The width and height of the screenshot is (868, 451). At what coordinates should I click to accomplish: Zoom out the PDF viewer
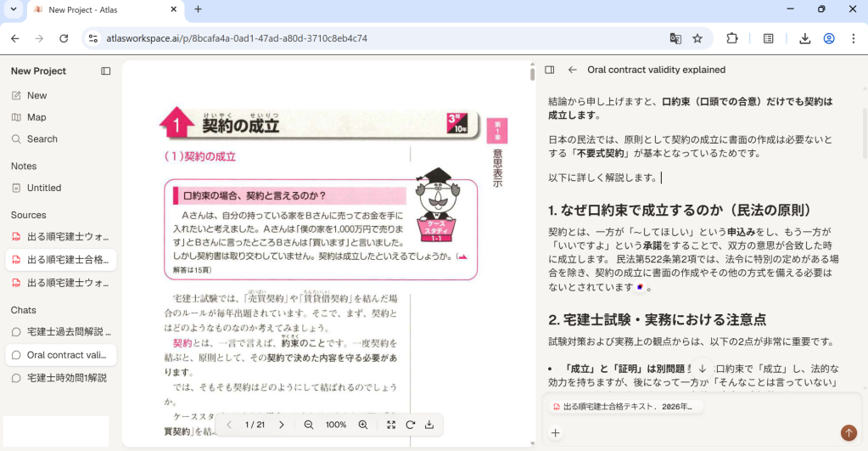[309, 425]
